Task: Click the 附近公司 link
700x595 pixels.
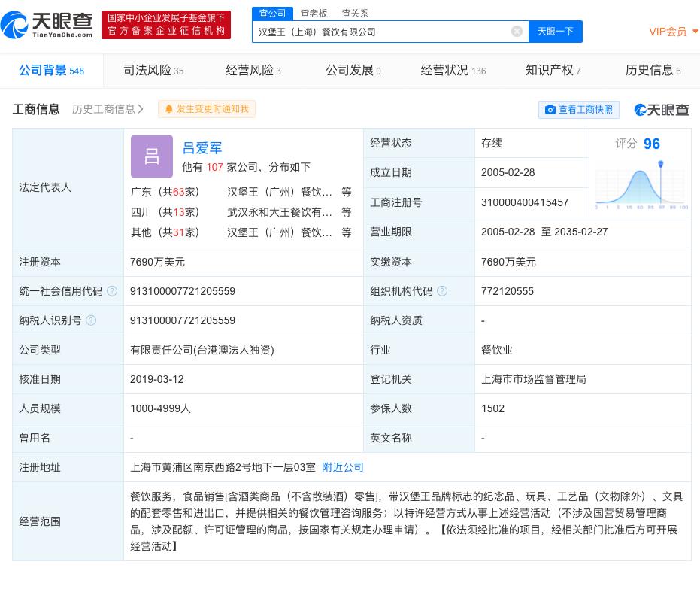Action: click(343, 467)
